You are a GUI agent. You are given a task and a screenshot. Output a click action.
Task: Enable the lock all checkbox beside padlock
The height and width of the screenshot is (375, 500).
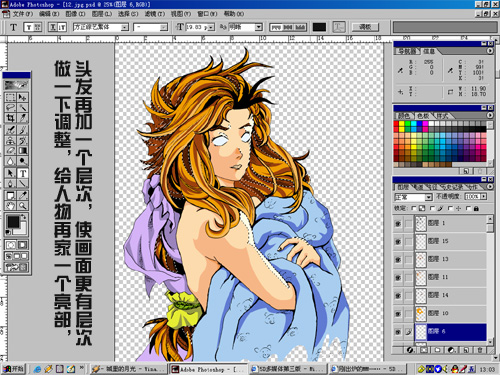coord(468,208)
